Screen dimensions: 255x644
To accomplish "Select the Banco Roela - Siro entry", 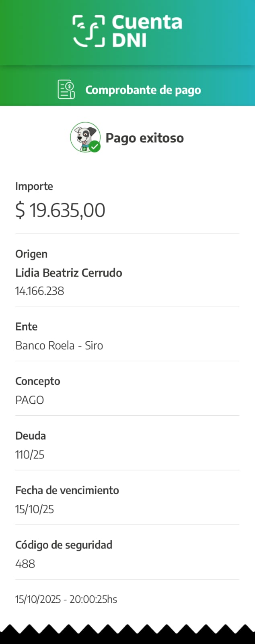I will 59,346.
